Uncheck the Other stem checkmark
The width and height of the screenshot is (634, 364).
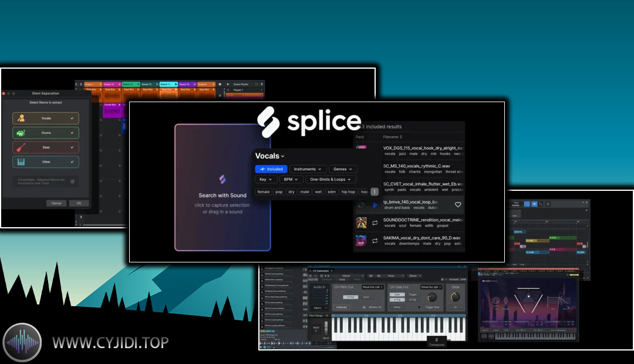(72, 162)
